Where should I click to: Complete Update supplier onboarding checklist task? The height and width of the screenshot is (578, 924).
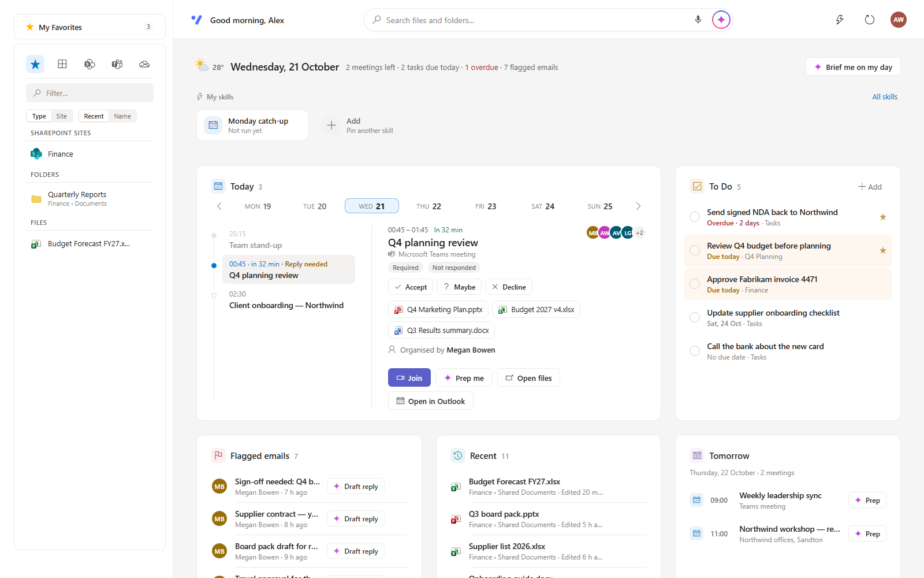pyautogui.click(x=695, y=317)
